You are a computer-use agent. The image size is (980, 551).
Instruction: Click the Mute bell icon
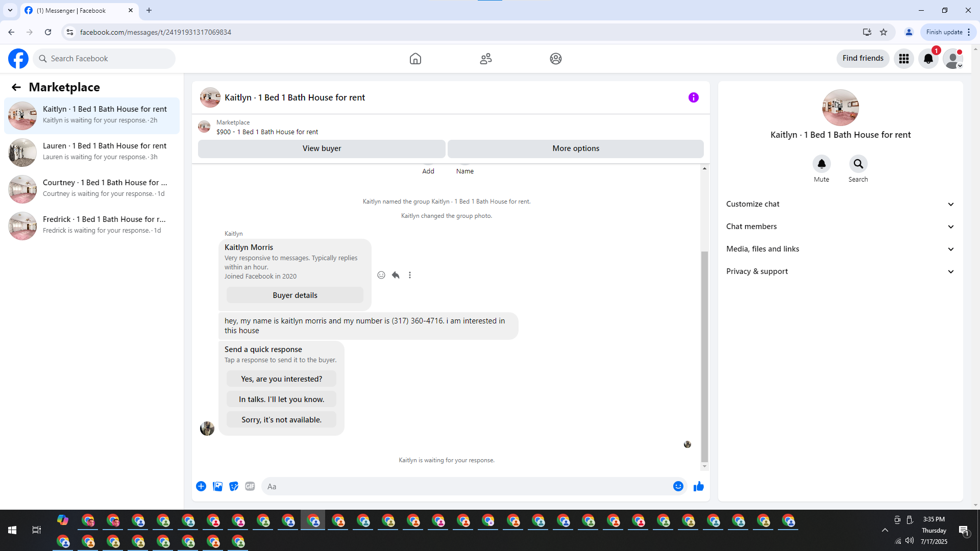click(x=821, y=164)
